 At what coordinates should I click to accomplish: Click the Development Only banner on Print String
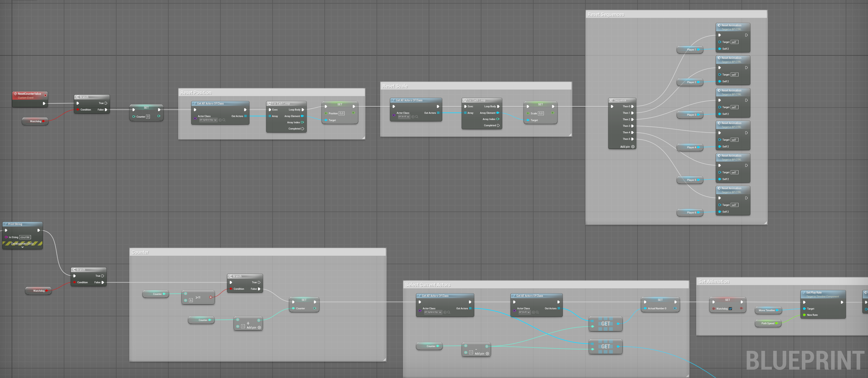point(23,244)
